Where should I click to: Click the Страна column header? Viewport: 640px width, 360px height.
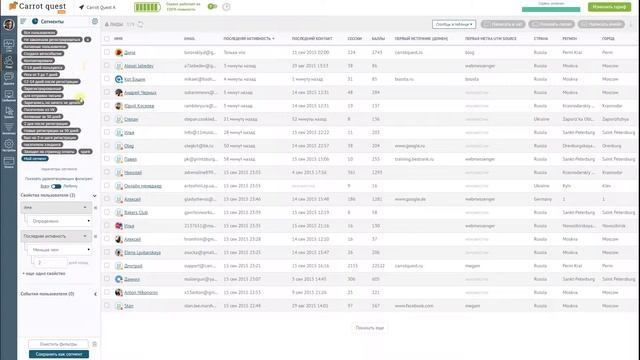[540, 38]
